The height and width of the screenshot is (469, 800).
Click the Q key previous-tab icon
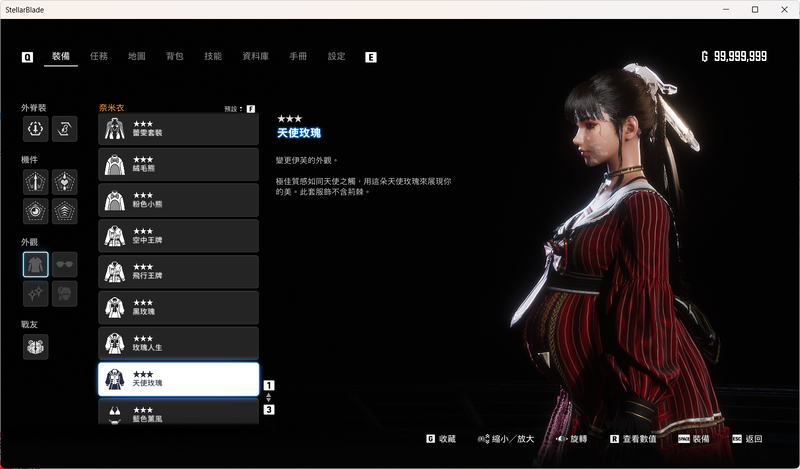click(28, 57)
